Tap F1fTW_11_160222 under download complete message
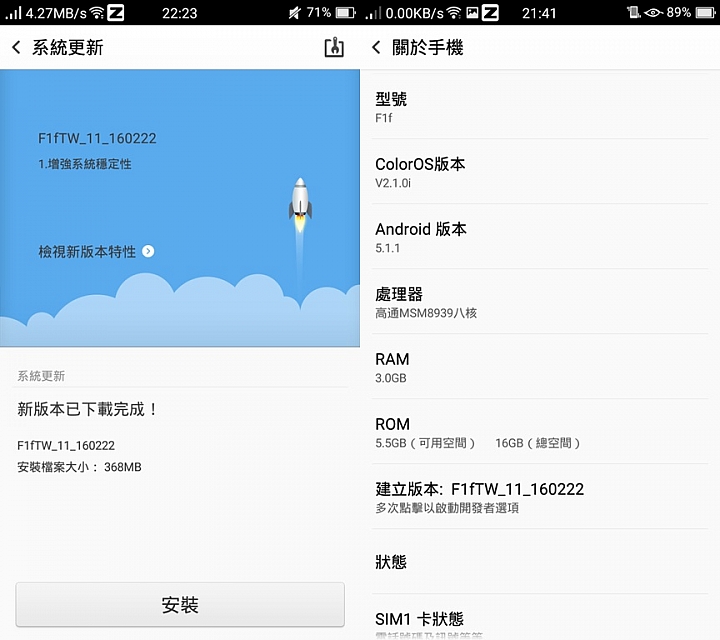This screenshot has width=720, height=640. pyautogui.click(x=66, y=445)
